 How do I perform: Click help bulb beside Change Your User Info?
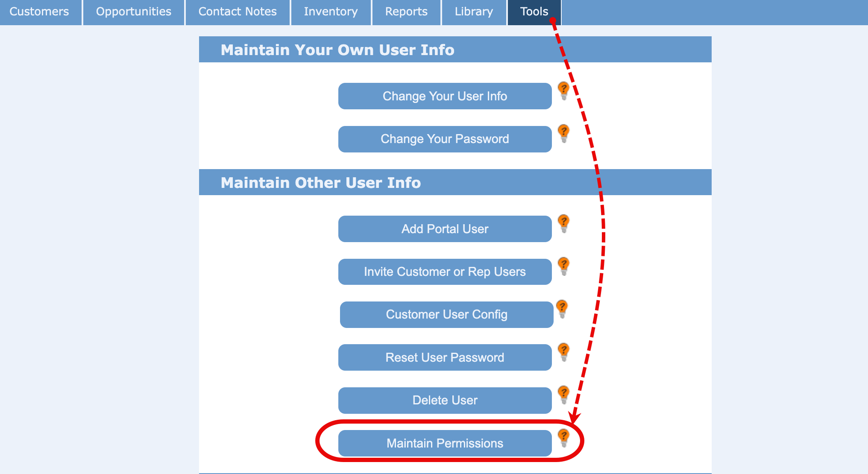(x=563, y=91)
